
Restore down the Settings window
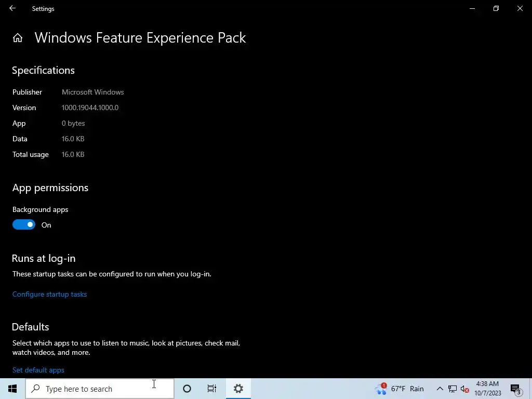coord(496,8)
